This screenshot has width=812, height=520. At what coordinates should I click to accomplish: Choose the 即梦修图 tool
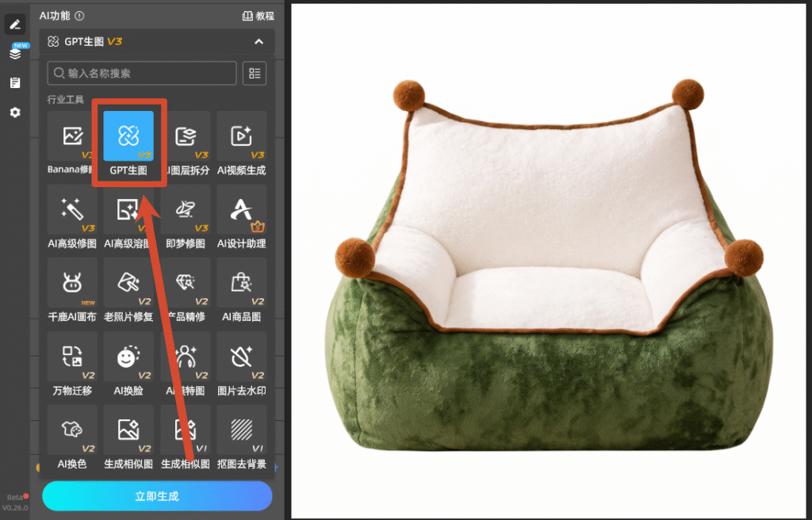pos(186,216)
